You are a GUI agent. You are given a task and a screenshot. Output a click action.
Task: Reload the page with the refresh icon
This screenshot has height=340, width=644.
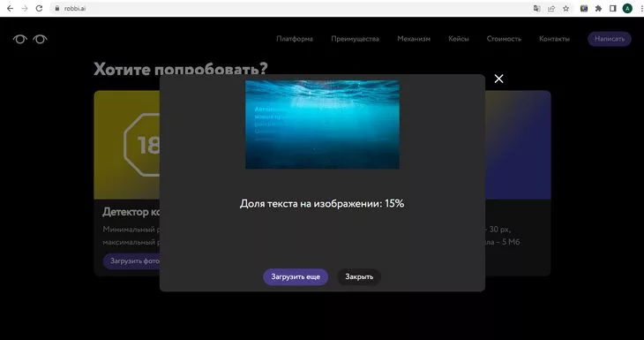(39, 8)
